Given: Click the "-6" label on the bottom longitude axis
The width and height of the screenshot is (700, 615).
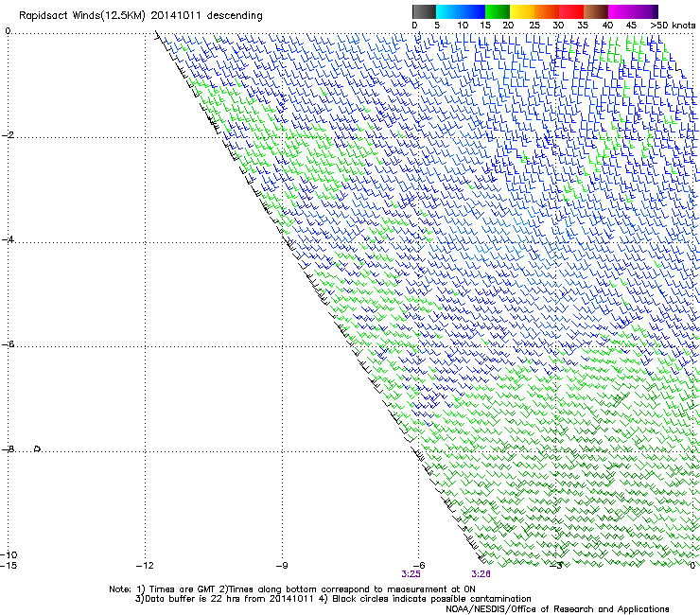Looking at the screenshot, I should (418, 566).
